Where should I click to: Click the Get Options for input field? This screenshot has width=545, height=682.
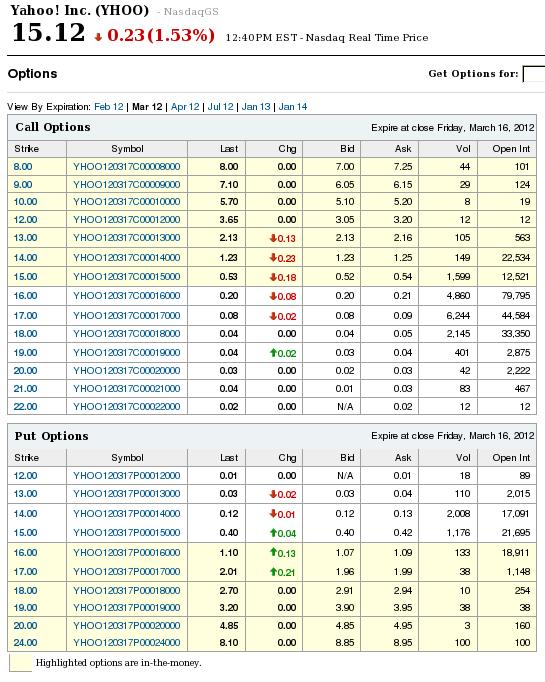(534, 74)
